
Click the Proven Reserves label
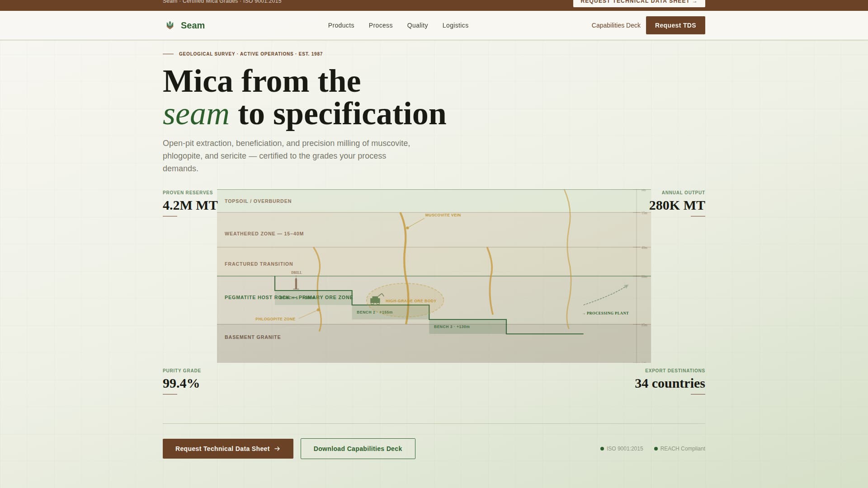pyautogui.click(x=188, y=192)
